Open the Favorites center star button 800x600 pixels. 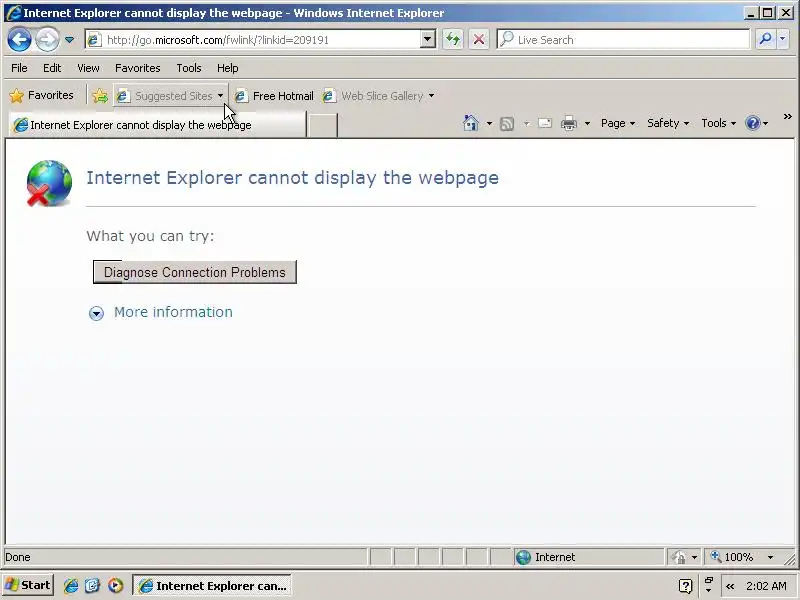pyautogui.click(x=42, y=95)
